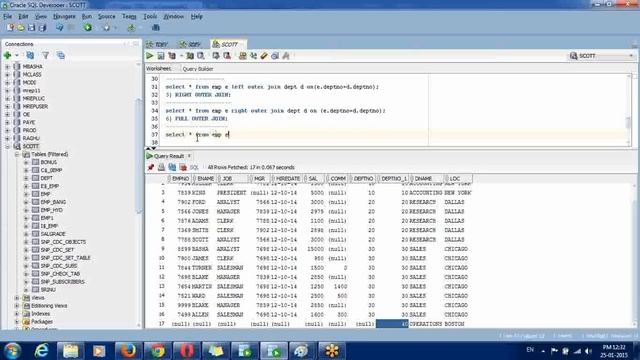Click the SQL link in Query Result toolbar

pos(194,167)
